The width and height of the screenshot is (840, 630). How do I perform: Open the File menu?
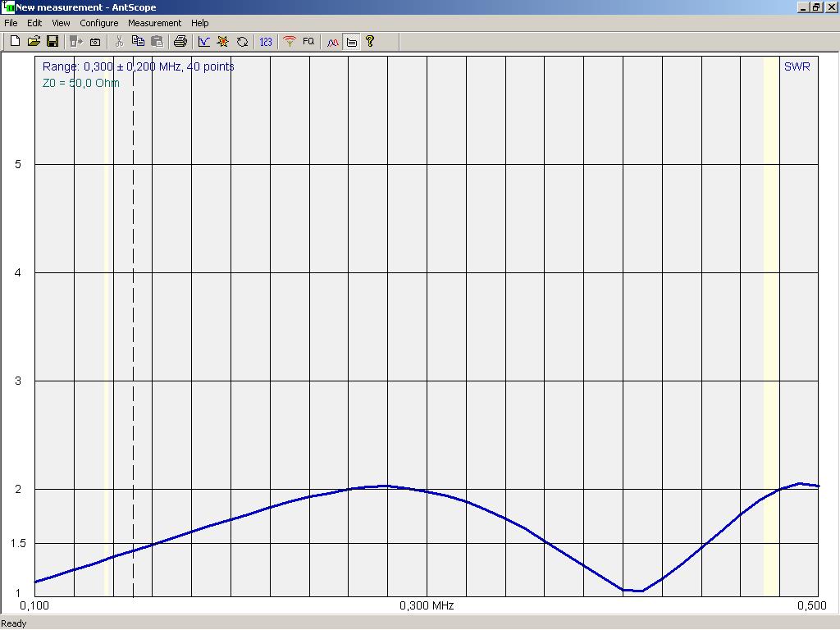pyautogui.click(x=11, y=23)
